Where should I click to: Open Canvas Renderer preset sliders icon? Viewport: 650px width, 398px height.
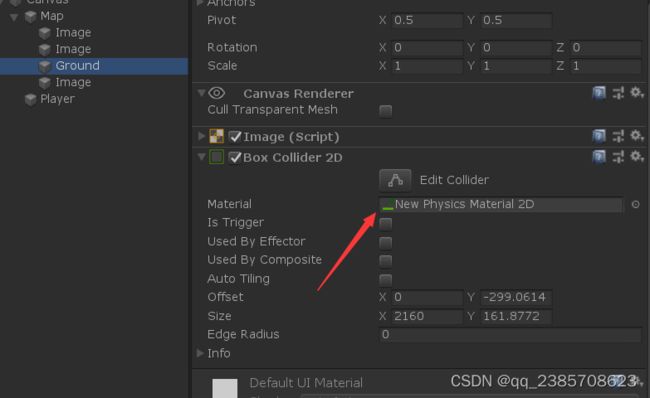pos(618,93)
